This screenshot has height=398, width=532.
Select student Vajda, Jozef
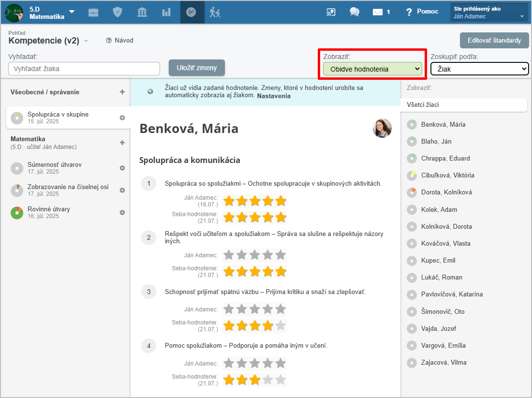point(438,329)
